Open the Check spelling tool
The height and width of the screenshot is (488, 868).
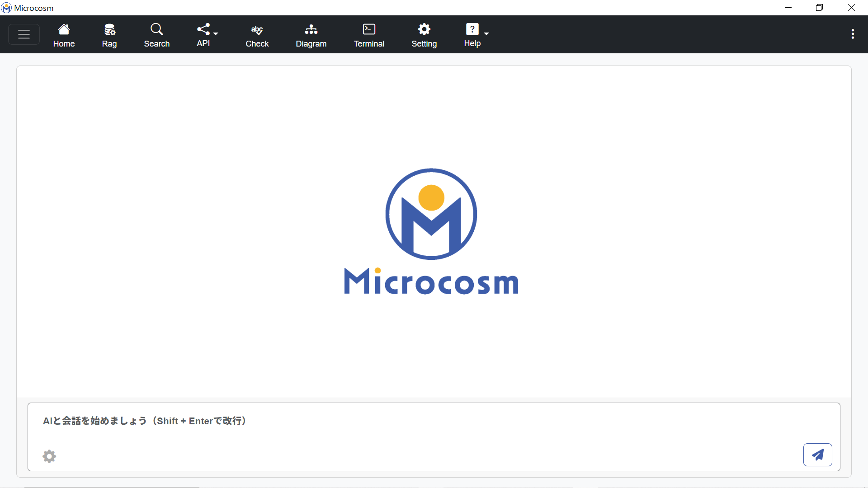pyautogui.click(x=257, y=35)
